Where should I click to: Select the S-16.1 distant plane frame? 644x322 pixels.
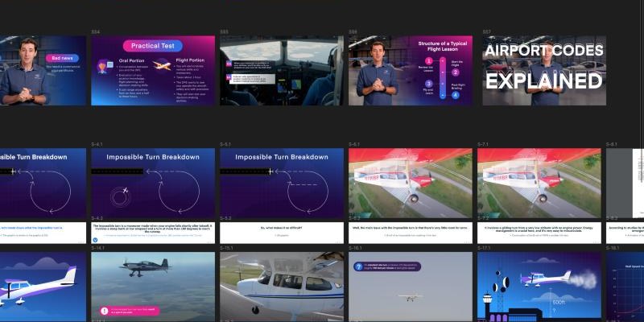[411, 287]
